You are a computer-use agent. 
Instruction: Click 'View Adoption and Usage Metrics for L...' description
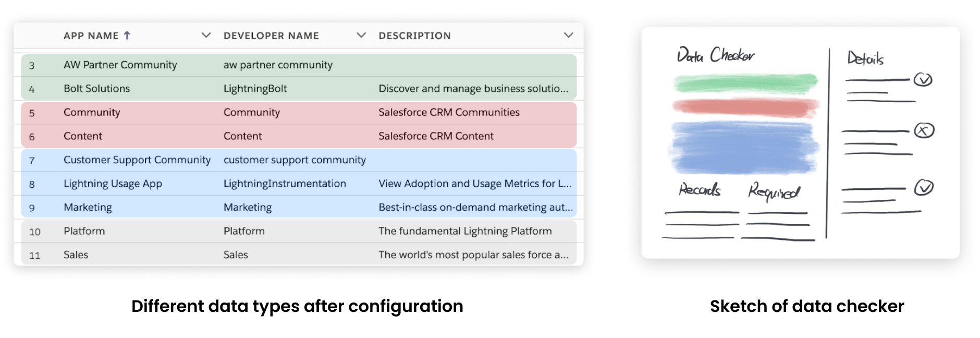click(x=475, y=184)
